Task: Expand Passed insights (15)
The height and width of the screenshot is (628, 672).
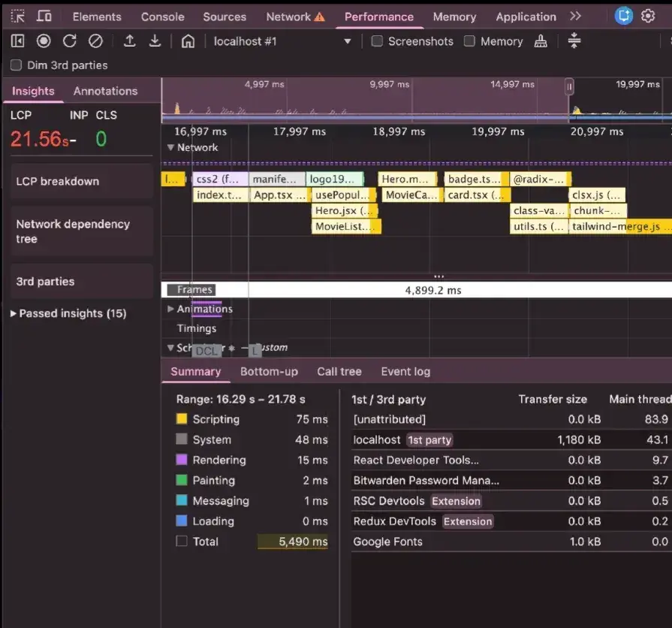Action: coord(68,313)
